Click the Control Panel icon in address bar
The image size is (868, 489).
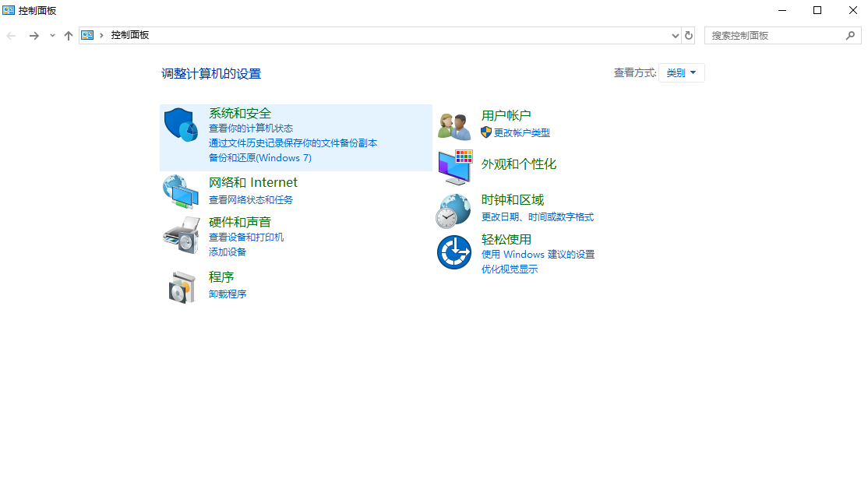click(x=88, y=35)
